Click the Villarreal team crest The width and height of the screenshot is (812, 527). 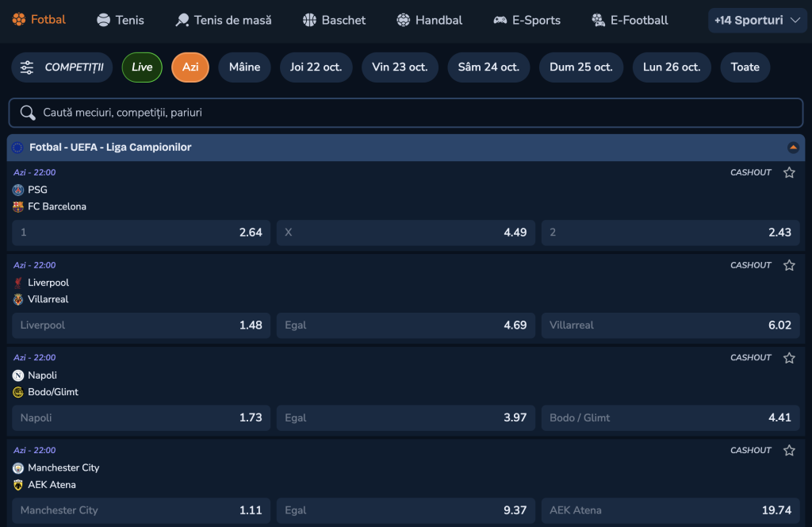click(x=18, y=299)
